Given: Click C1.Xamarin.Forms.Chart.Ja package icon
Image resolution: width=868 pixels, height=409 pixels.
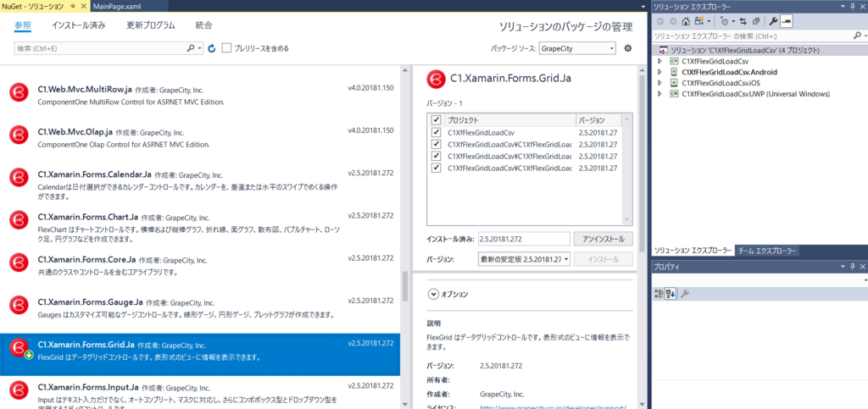Looking at the screenshot, I should (x=19, y=220).
